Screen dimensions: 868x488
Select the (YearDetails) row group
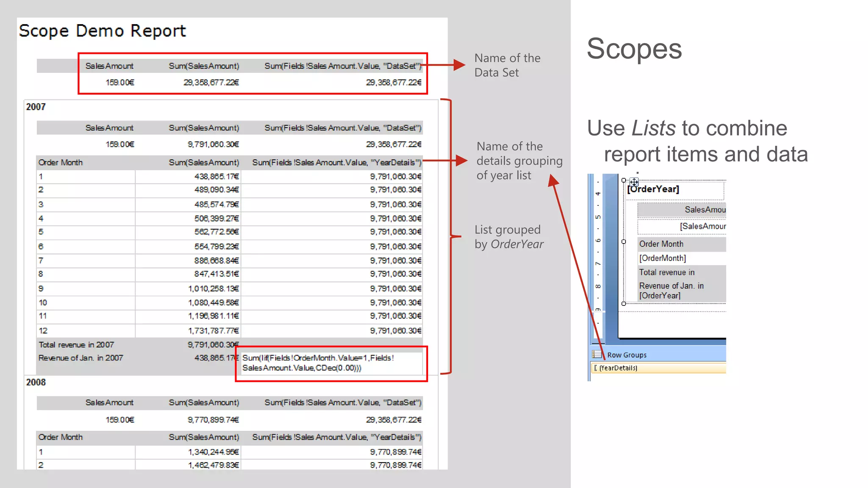point(659,368)
